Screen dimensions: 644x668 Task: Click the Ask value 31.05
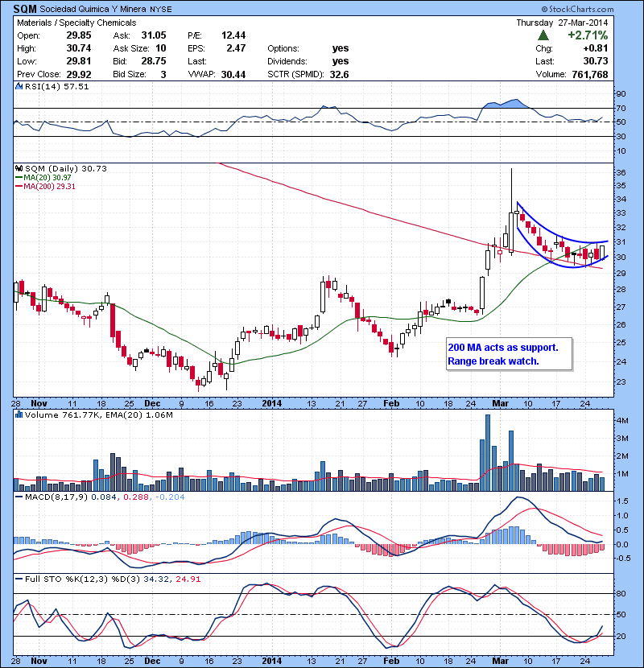point(154,35)
